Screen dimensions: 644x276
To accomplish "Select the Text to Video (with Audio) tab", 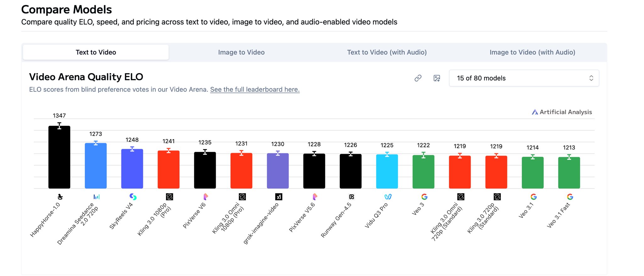I will click(x=387, y=52).
